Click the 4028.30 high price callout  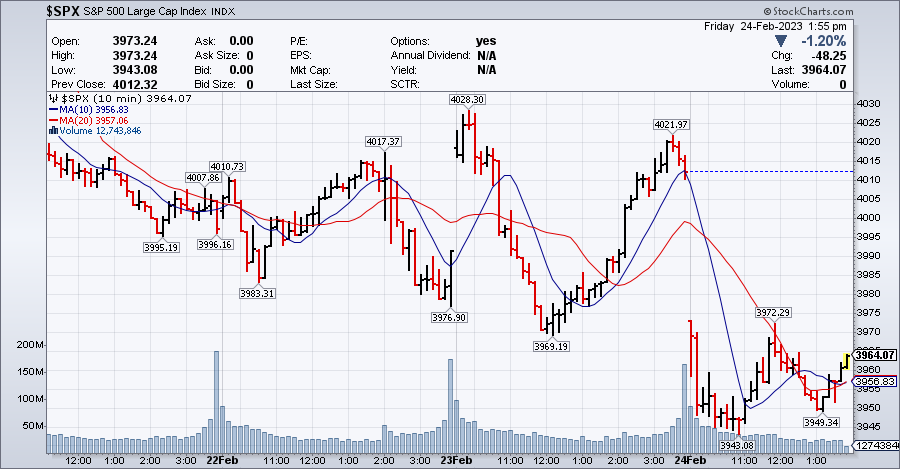[x=467, y=100]
